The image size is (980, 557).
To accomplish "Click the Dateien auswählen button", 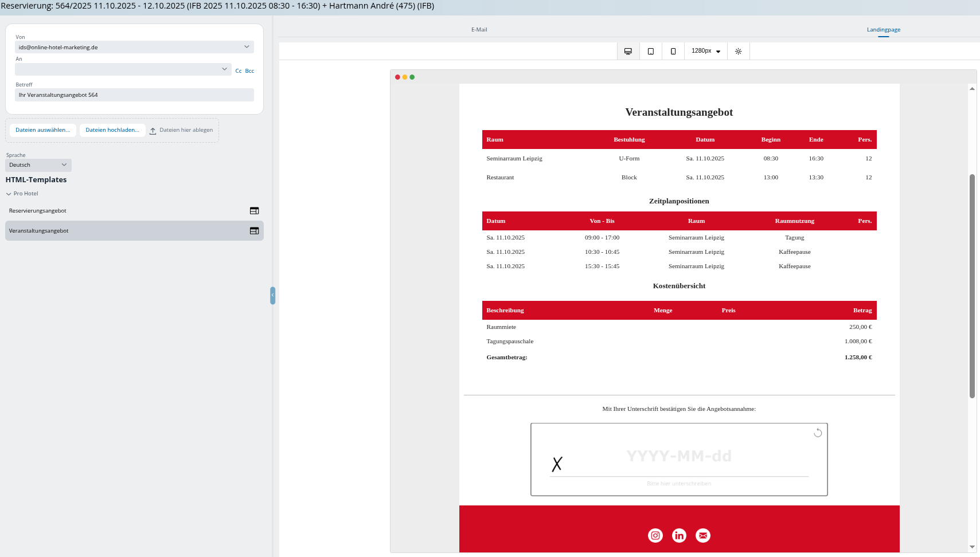I will [43, 130].
